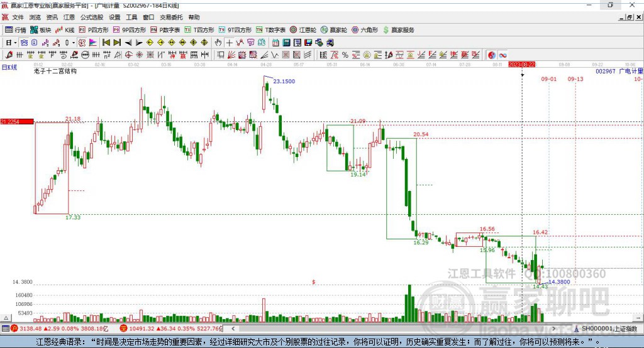Click the blue infinity icon
644x348 pixels.
point(502,55)
